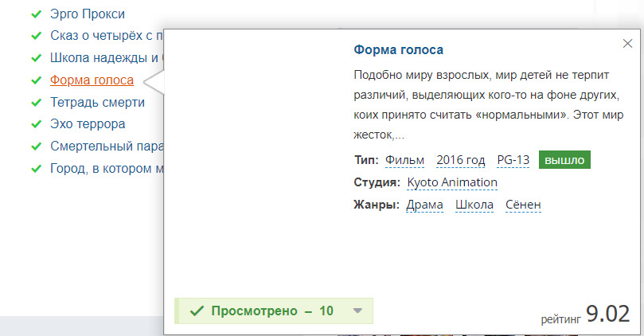Click checkmark next to Эхо террора
This screenshot has width=644, height=336.
click(35, 124)
